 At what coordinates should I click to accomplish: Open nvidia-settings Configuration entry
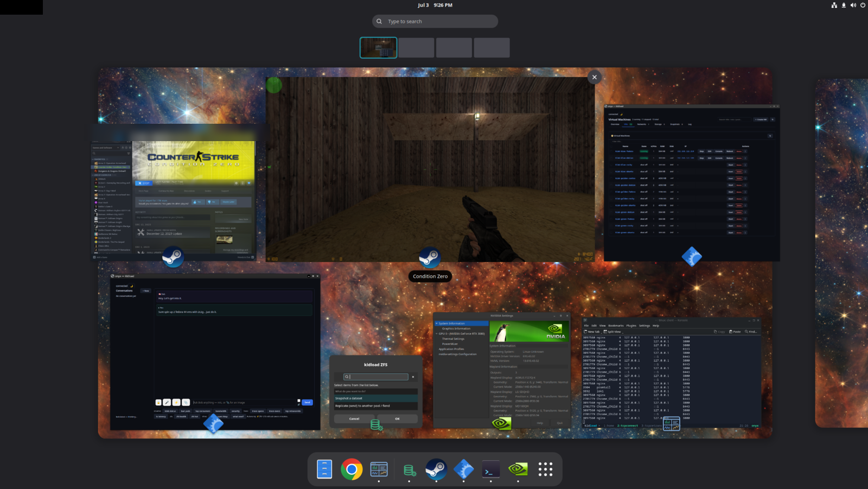(458, 354)
